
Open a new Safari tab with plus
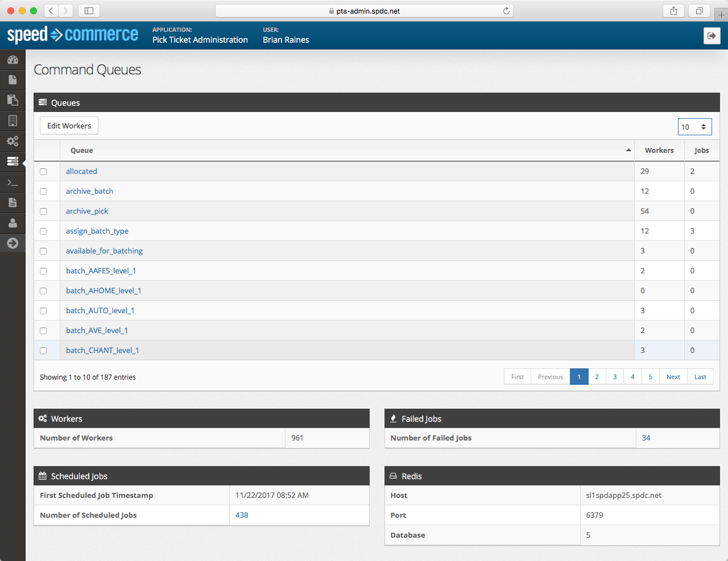[x=721, y=14]
